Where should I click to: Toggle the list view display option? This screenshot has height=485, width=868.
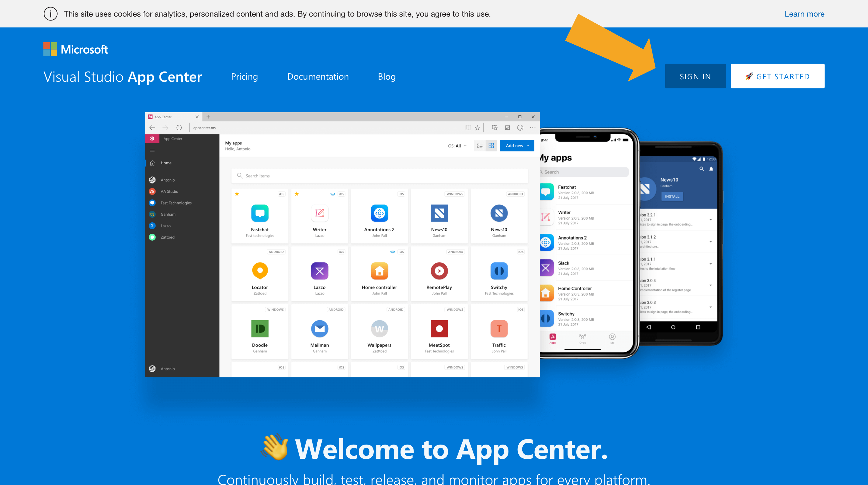coord(480,146)
